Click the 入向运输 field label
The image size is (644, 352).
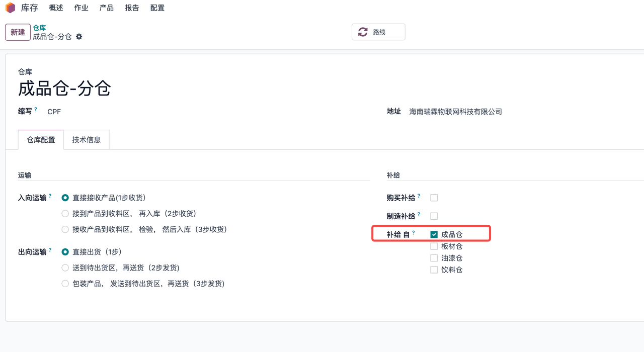tap(32, 198)
